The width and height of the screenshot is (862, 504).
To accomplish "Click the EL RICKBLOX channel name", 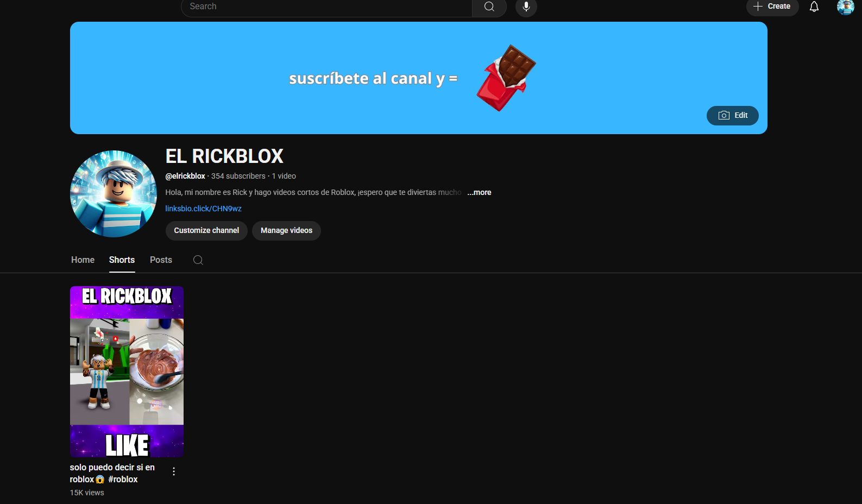I will pos(224,156).
